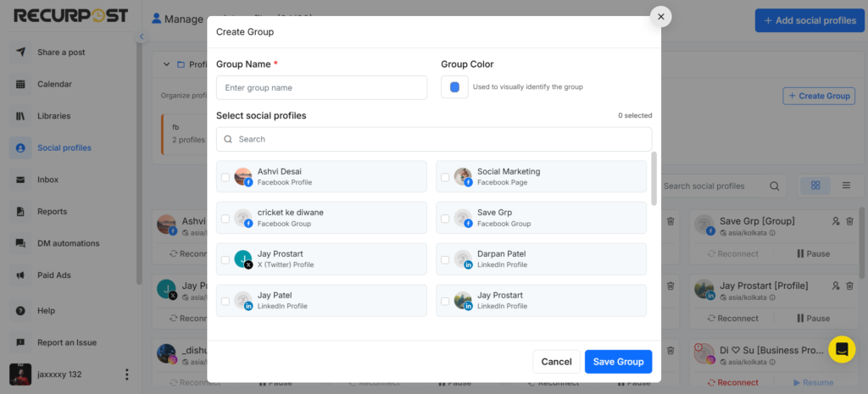Screen dimensions: 868x394
Task: Close the Create Group dialog with X
Action: pos(660,17)
